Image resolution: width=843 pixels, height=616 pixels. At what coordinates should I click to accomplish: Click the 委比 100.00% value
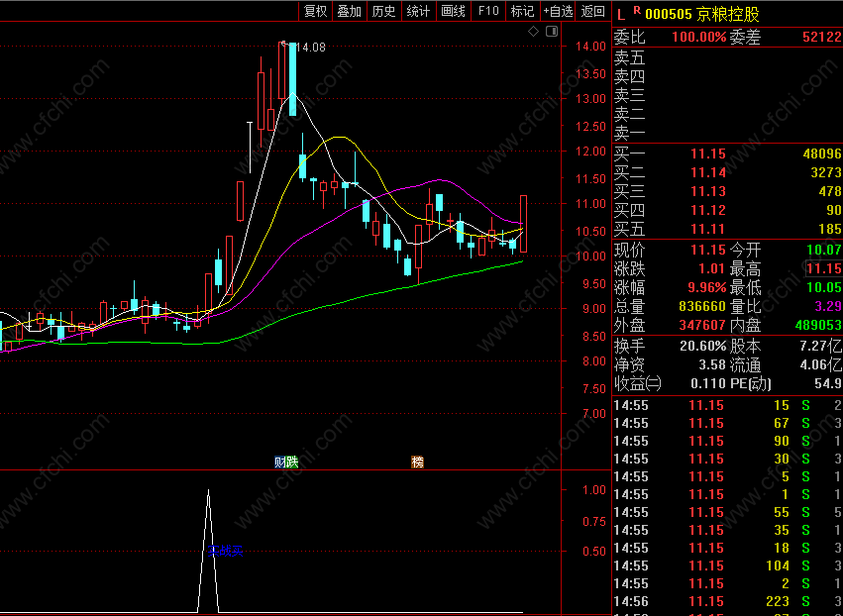pos(699,37)
